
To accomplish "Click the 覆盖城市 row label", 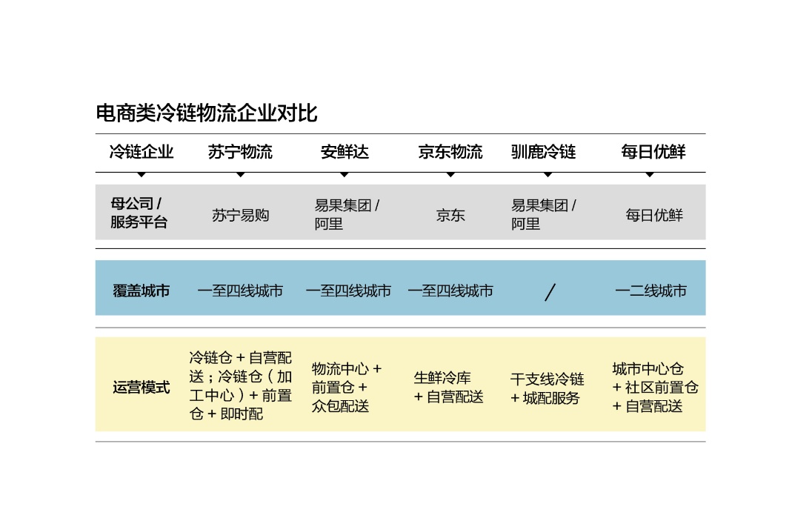I will [x=142, y=291].
